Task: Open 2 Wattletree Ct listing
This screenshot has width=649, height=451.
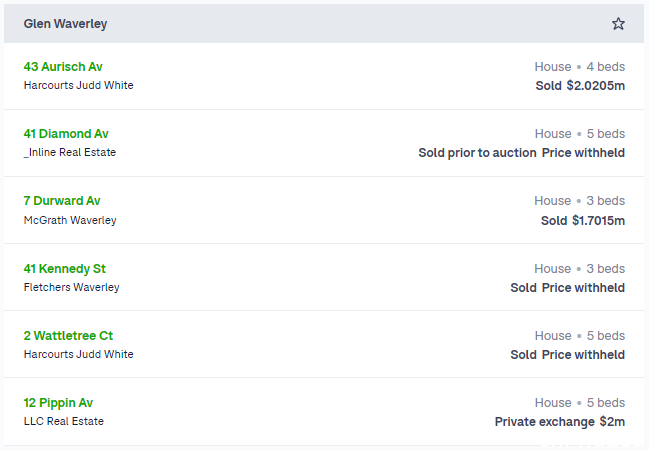Action: [x=68, y=336]
